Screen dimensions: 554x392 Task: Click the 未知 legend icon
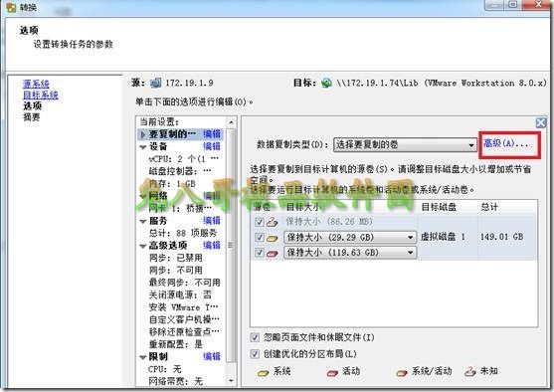pos(470,371)
